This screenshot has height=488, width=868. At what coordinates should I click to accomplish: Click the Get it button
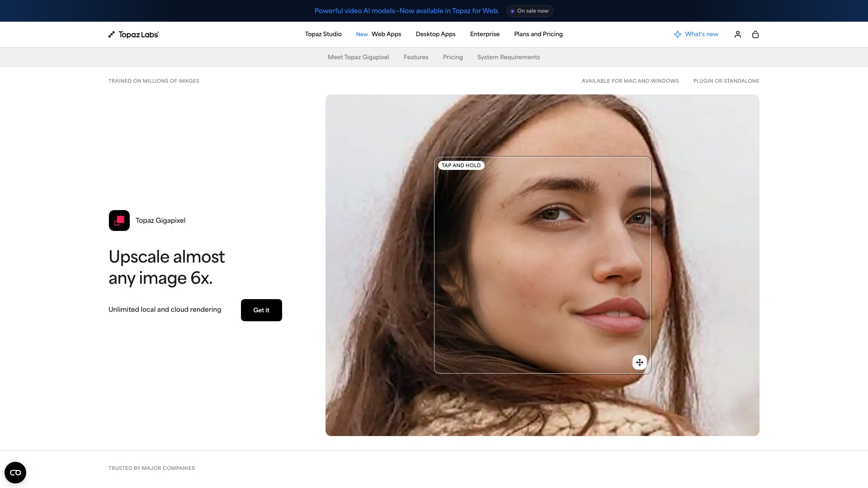[x=261, y=310]
